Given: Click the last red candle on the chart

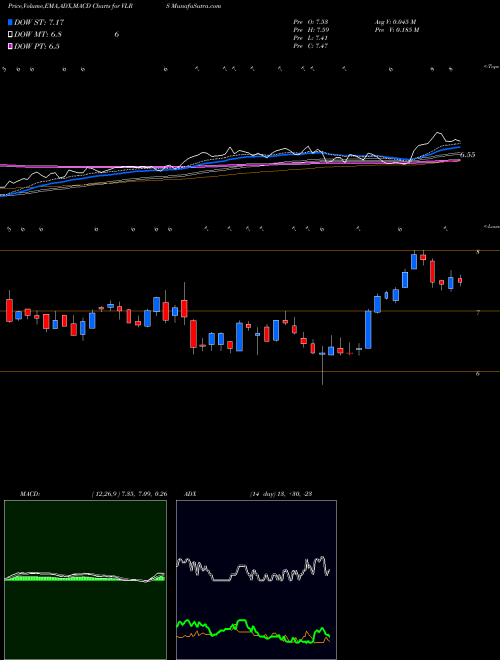Looking at the screenshot, I should pyautogui.click(x=460, y=280).
